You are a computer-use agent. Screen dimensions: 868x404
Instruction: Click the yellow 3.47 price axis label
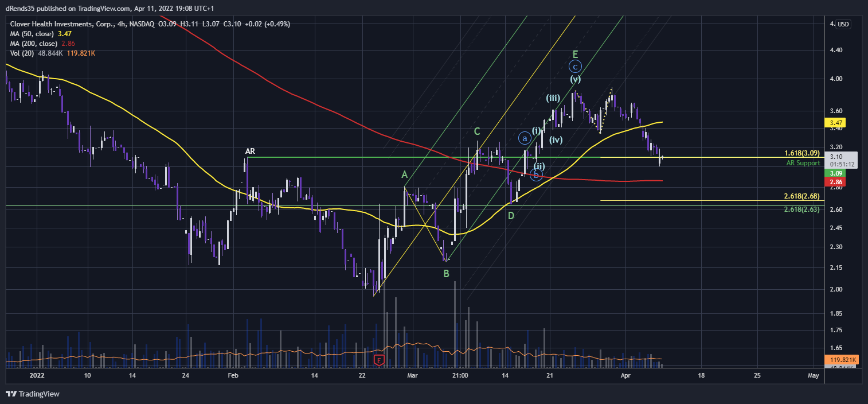(835, 123)
